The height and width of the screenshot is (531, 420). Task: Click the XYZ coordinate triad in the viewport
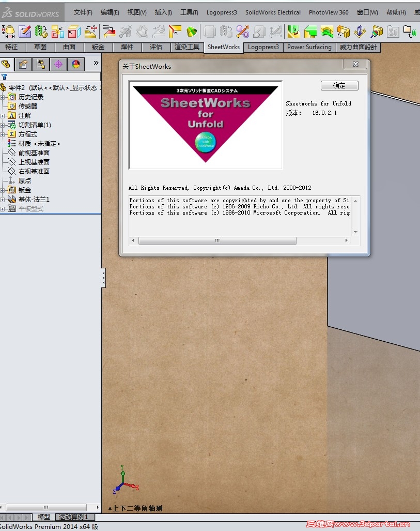125,480
